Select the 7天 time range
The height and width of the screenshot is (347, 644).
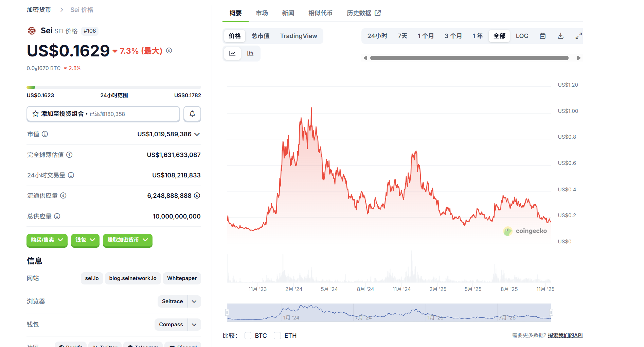point(402,36)
